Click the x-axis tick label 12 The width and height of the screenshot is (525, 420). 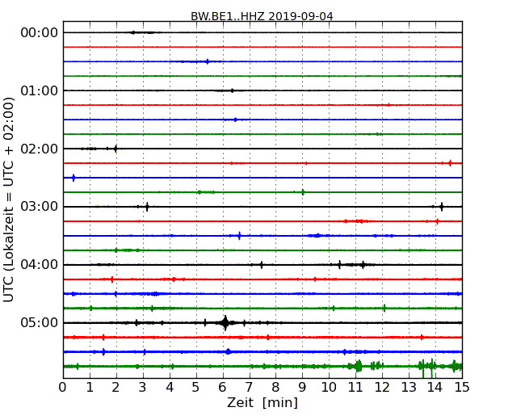382,388
